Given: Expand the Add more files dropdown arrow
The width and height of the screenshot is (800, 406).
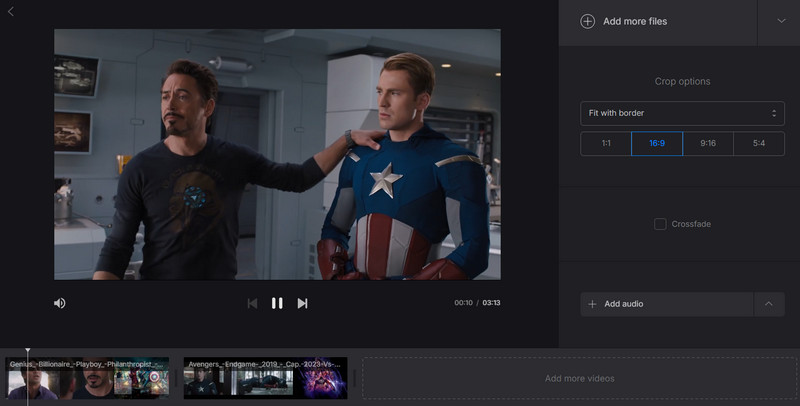Looking at the screenshot, I should (x=781, y=21).
